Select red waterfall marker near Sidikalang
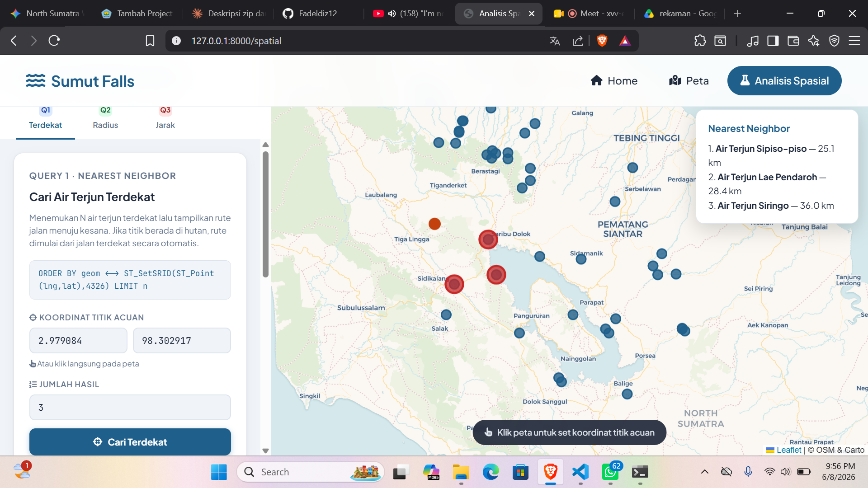 [x=454, y=284]
